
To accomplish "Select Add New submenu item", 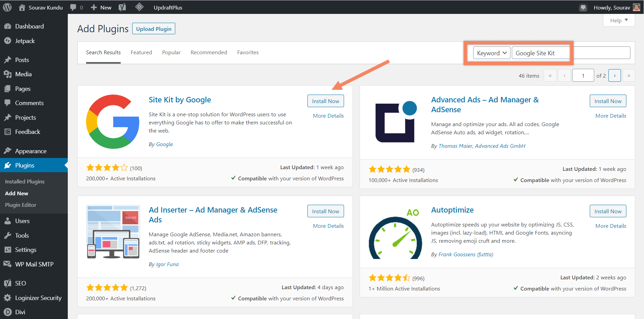I will click(17, 193).
